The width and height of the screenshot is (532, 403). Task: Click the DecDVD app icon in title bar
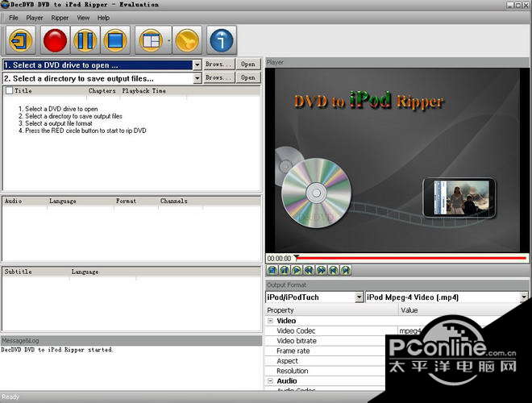[x=6, y=4]
